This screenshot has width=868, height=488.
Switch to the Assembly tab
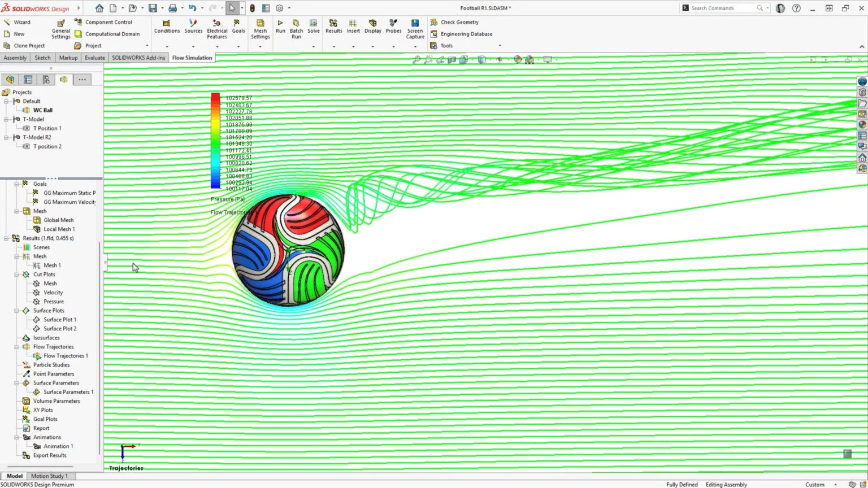tap(15, 58)
